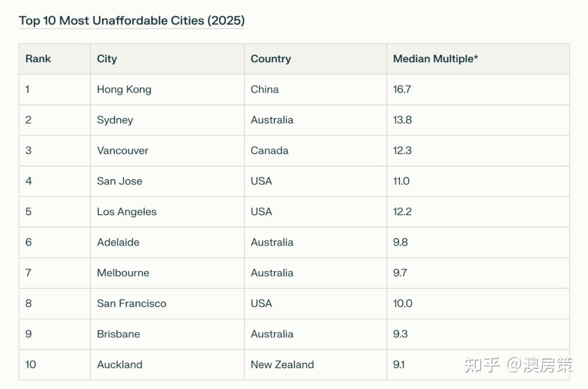Click the San Francisco city cell
This screenshot has width=588, height=389.
[x=131, y=303]
